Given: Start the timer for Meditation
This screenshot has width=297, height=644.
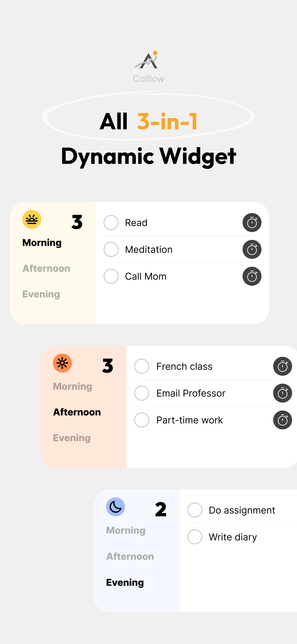Looking at the screenshot, I should pos(252,249).
